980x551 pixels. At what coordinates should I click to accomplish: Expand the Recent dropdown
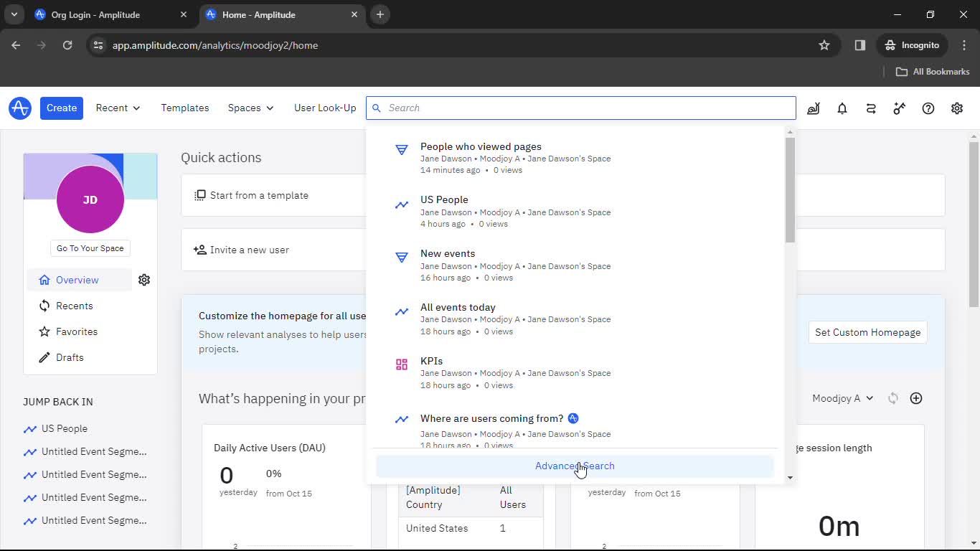point(118,108)
